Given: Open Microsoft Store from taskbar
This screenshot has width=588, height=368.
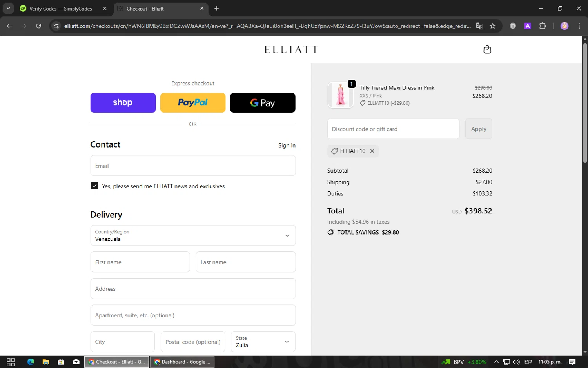Looking at the screenshot, I should pos(61,362).
